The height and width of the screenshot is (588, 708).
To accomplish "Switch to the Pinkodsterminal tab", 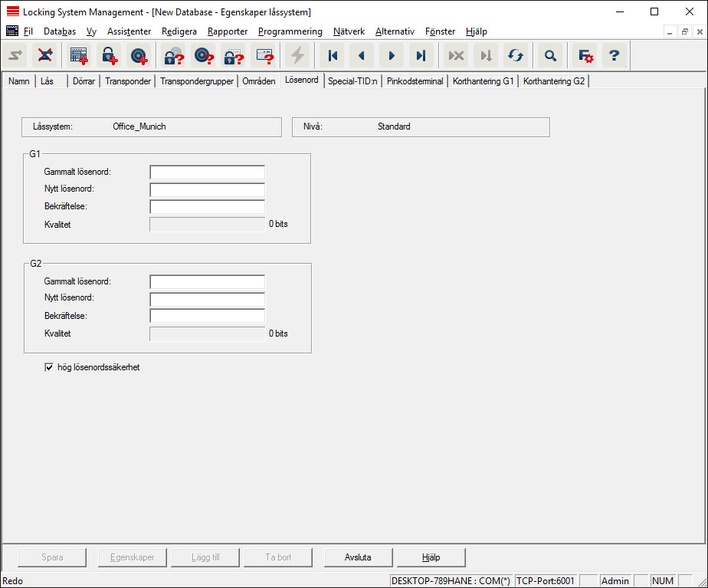I will coord(415,80).
